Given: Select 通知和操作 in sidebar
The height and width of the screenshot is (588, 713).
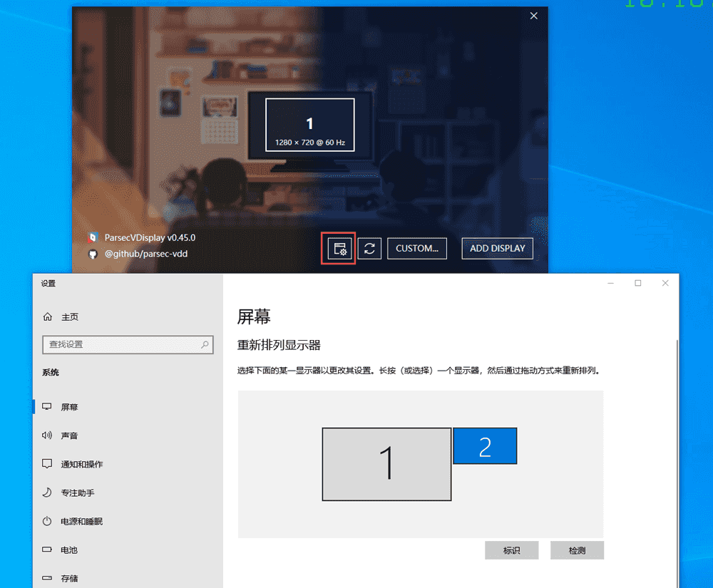Looking at the screenshot, I should (81, 464).
